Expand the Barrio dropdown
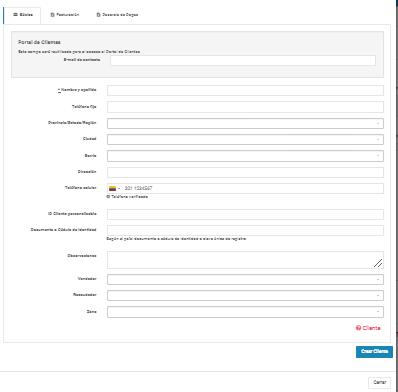This screenshot has width=398, height=392. point(245,156)
